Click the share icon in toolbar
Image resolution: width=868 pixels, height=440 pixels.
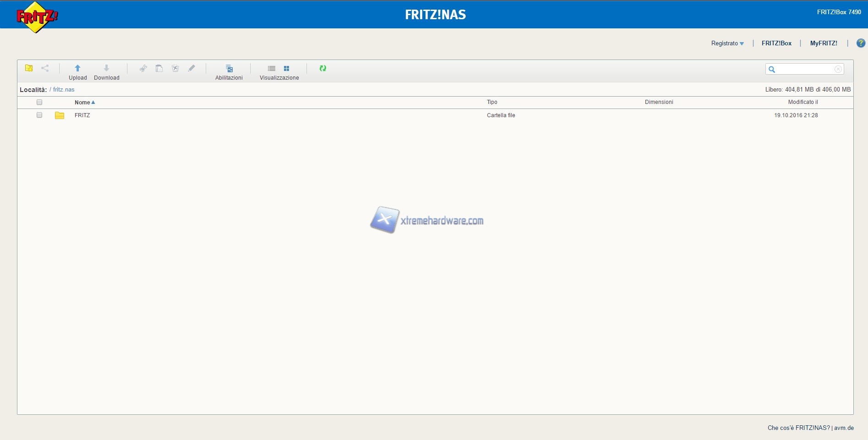45,68
